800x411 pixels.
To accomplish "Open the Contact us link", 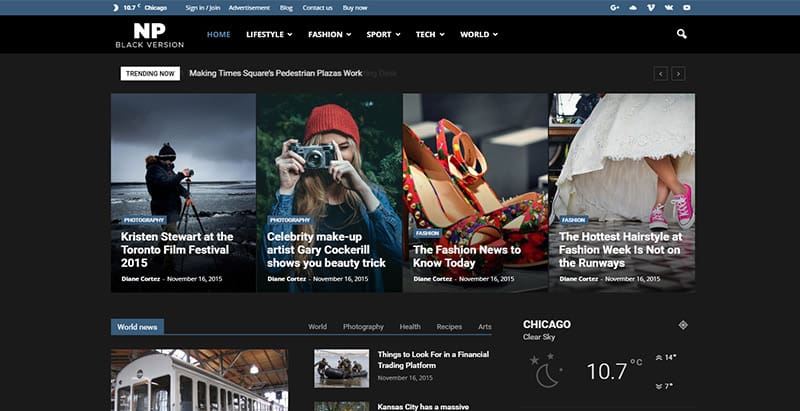I will (317, 8).
